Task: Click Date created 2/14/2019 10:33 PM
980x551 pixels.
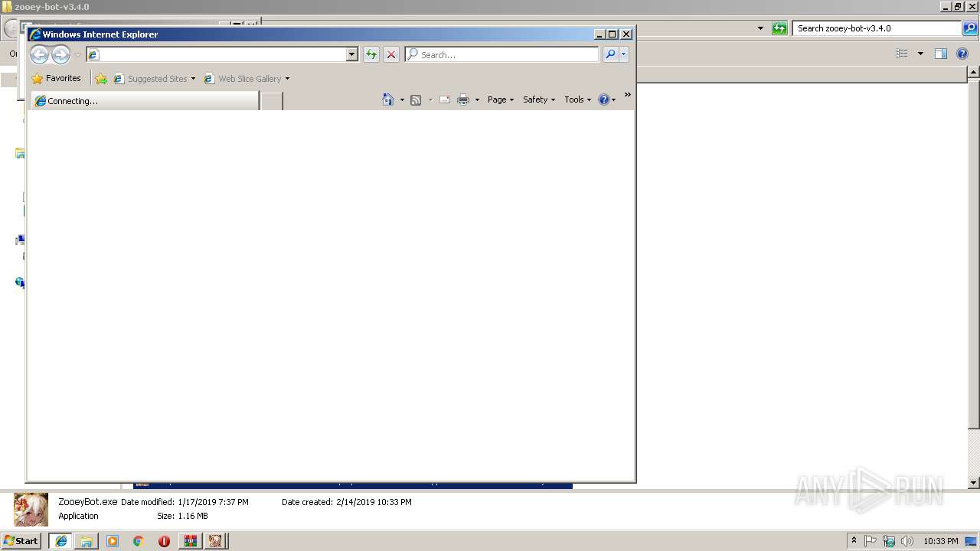Action: coord(347,502)
